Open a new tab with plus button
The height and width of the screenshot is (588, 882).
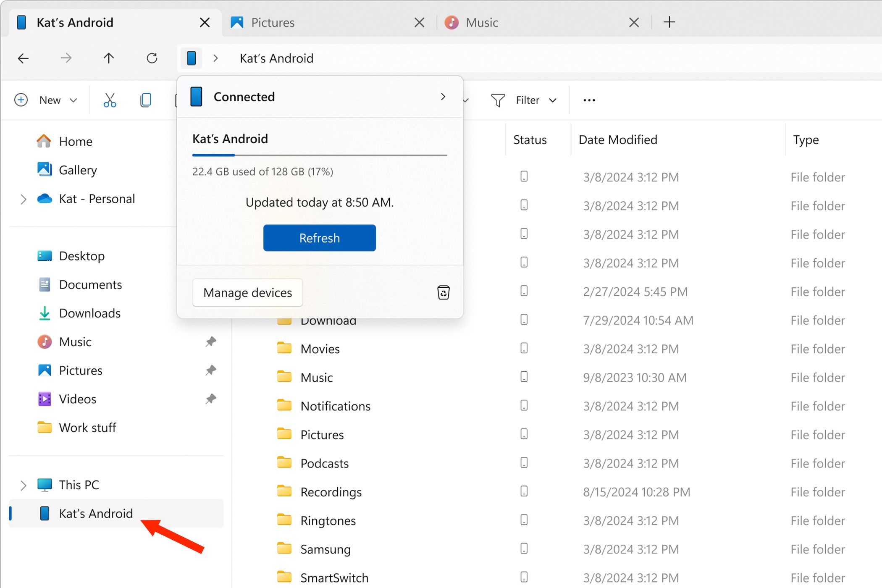(x=669, y=22)
